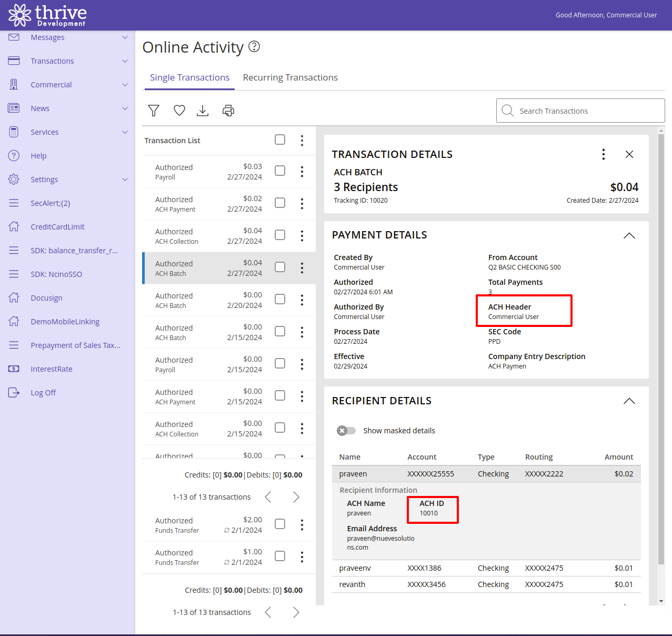Open the filter transactions icon

tap(154, 111)
